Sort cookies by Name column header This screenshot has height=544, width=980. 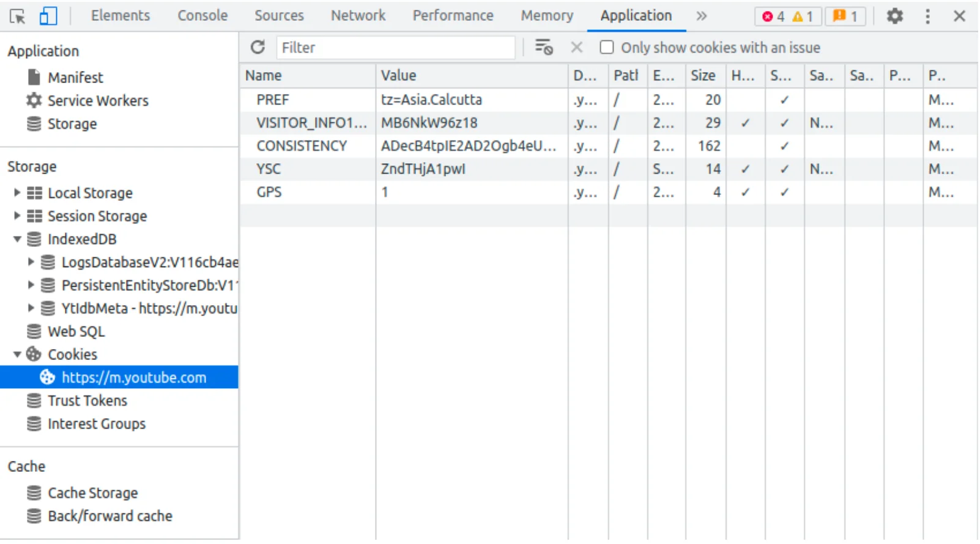(308, 76)
